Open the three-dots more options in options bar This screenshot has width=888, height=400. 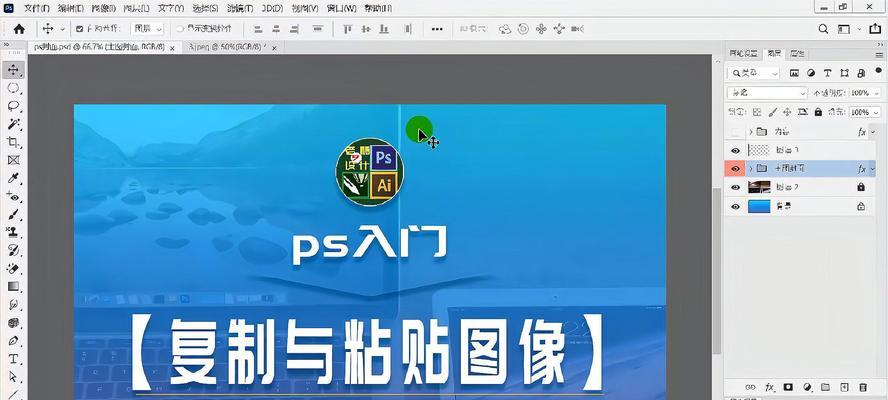point(437,29)
